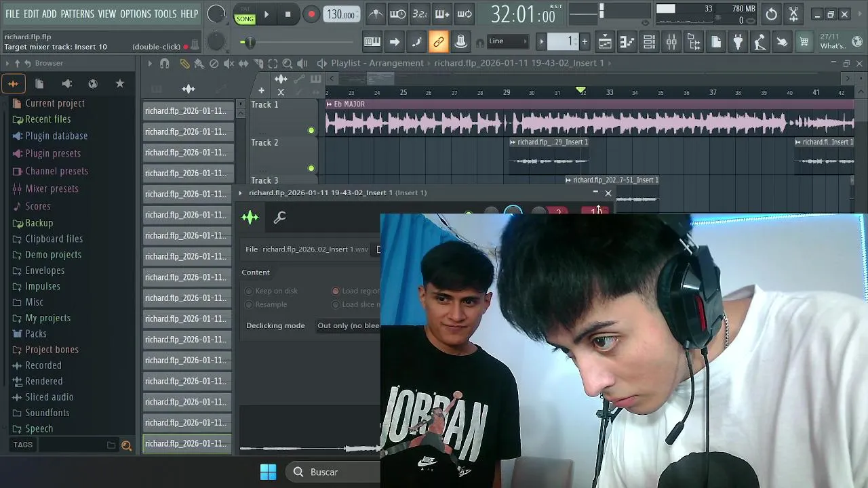Expand Recent files in Browser
This screenshot has width=868, height=488.
(x=47, y=119)
